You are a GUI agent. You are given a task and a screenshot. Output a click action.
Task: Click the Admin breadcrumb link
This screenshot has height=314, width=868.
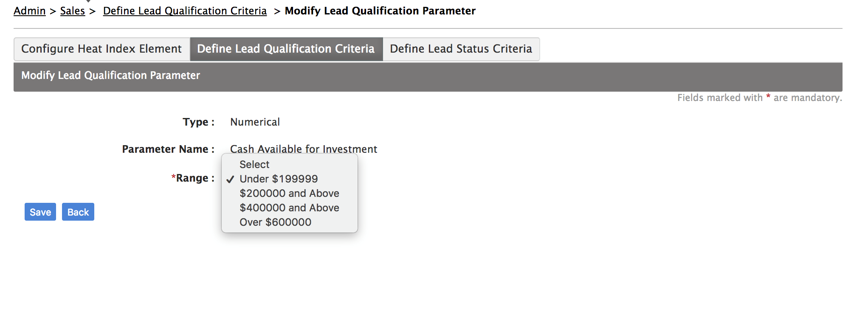click(x=29, y=11)
